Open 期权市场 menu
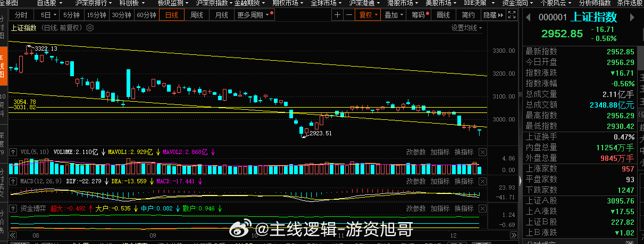This screenshot has width=644, height=244. pos(288,3)
